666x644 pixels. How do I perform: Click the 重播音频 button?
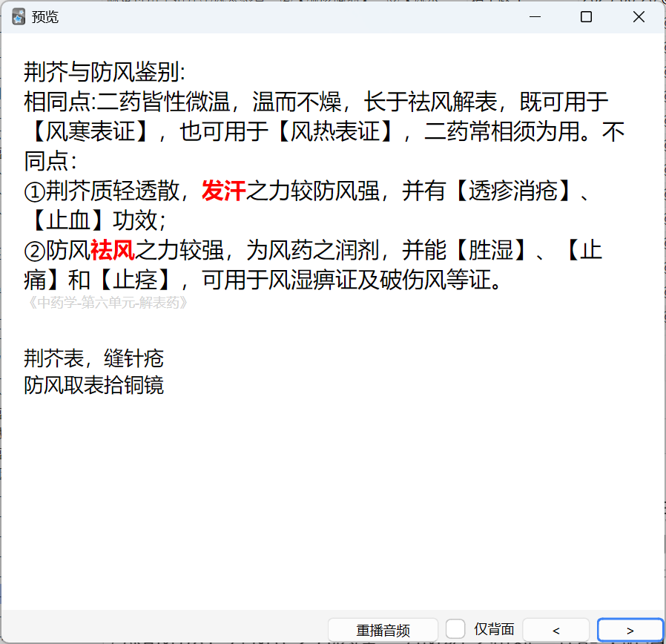click(383, 630)
